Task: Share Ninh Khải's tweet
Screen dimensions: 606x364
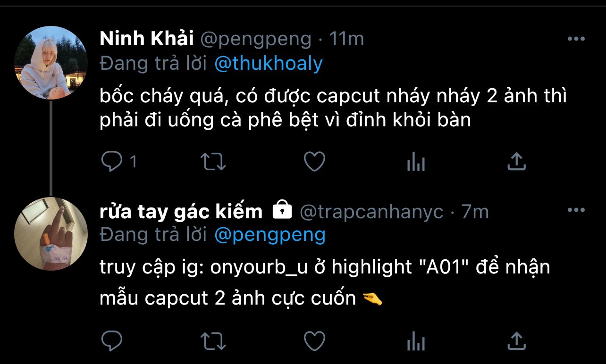Action: coord(516,162)
